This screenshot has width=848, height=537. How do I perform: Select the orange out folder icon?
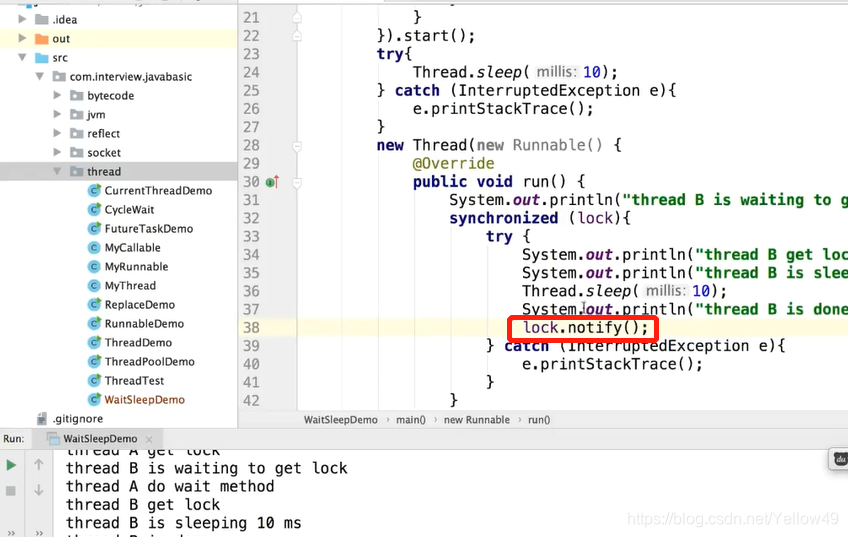[x=42, y=38]
